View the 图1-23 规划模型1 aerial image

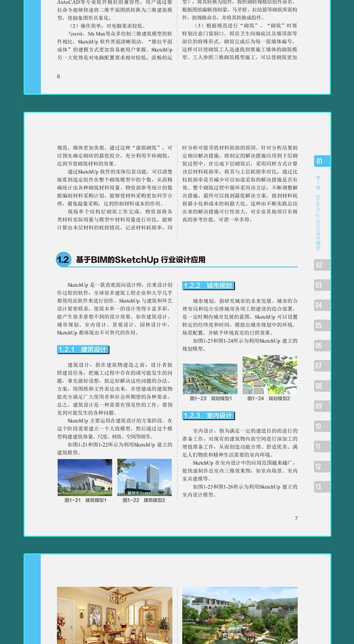(x=210, y=378)
